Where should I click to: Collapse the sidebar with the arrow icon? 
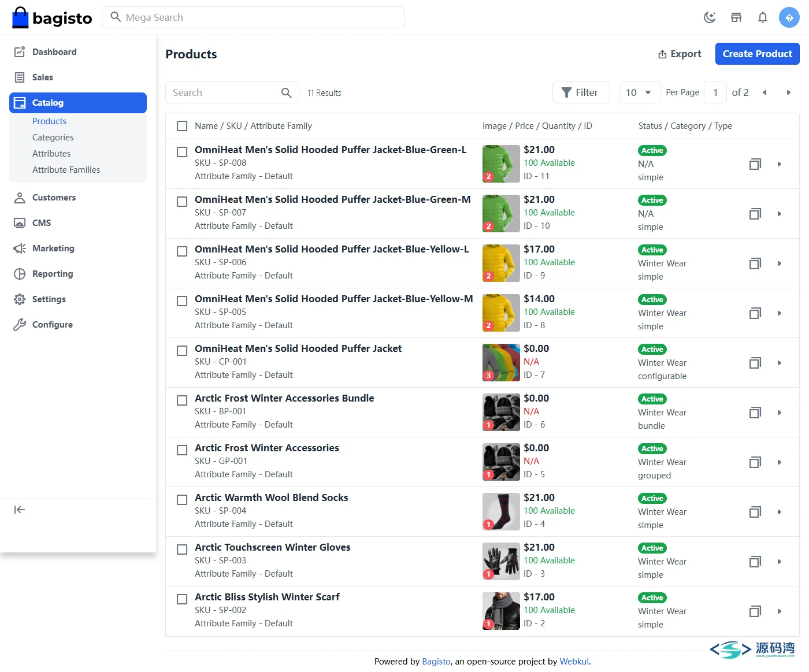coord(20,510)
